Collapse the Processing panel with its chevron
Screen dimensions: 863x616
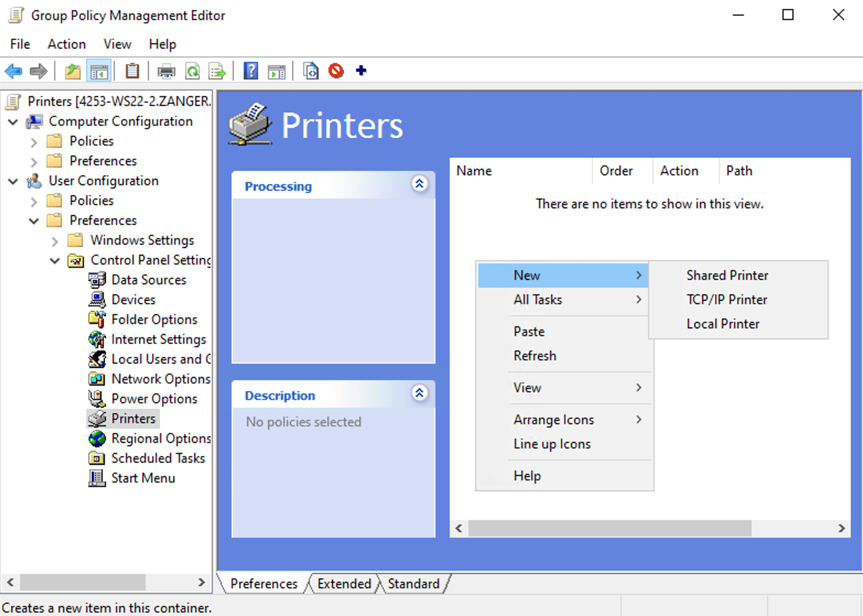tap(420, 184)
